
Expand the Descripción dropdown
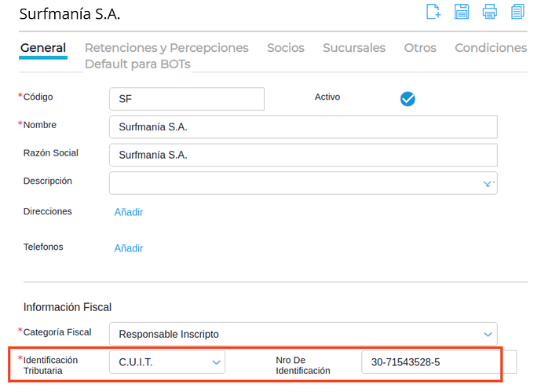488,183
